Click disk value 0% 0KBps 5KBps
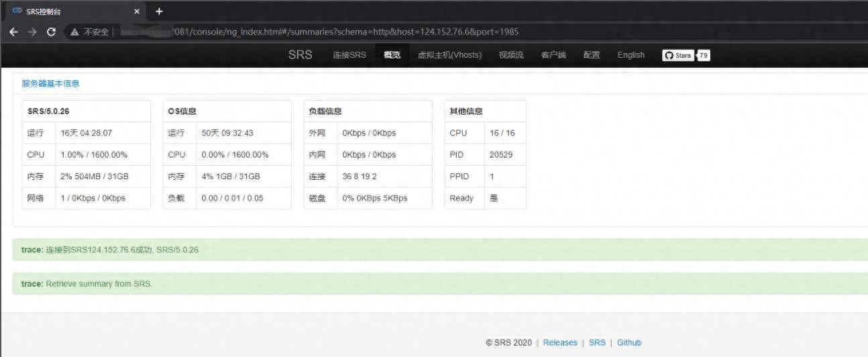The width and height of the screenshot is (868, 357). pos(374,198)
